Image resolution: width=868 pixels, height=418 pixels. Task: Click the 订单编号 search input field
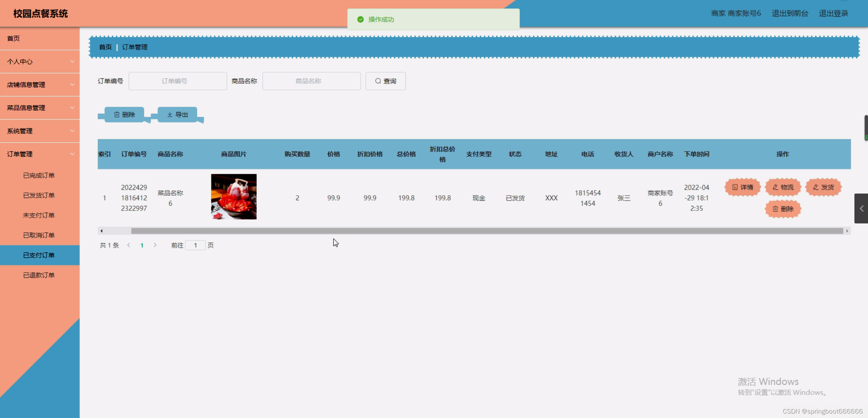tap(178, 81)
